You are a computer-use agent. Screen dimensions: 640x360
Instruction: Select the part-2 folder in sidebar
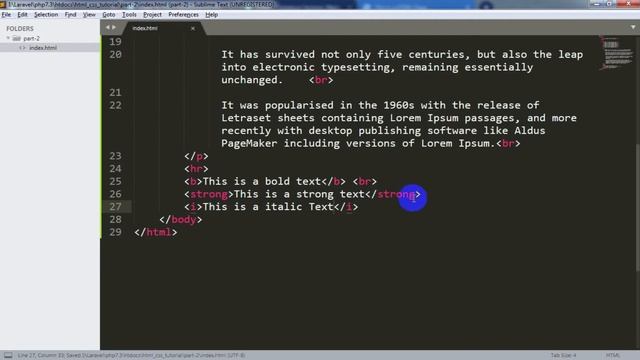(31, 39)
